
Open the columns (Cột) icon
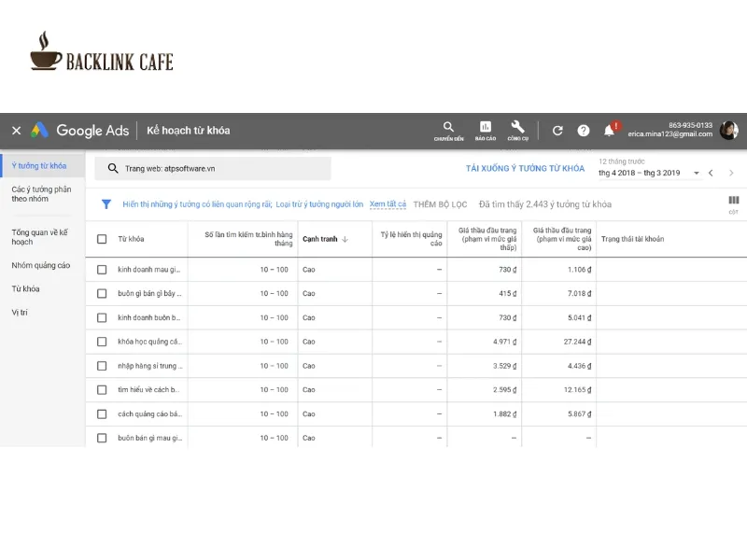[734, 203]
